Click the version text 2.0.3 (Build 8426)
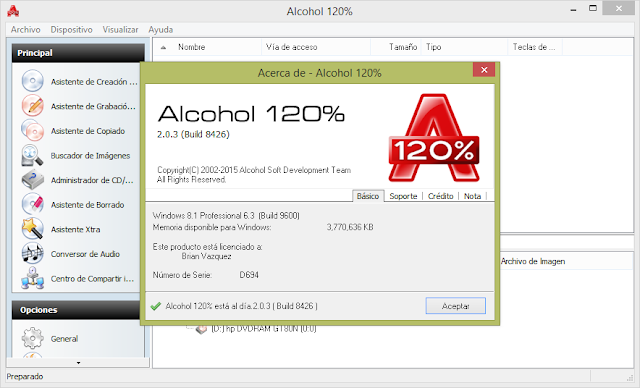The height and width of the screenshot is (388, 640). click(x=193, y=134)
